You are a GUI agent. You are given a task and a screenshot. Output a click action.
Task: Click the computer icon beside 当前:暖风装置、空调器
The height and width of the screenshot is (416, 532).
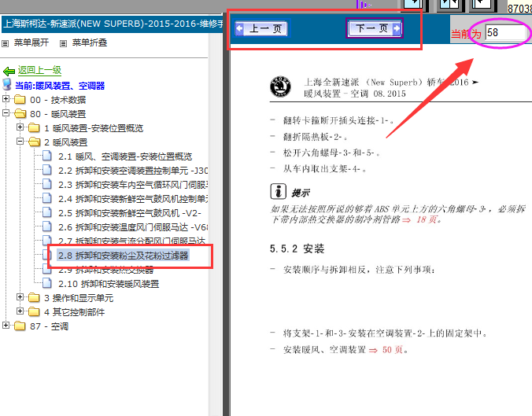point(7,84)
